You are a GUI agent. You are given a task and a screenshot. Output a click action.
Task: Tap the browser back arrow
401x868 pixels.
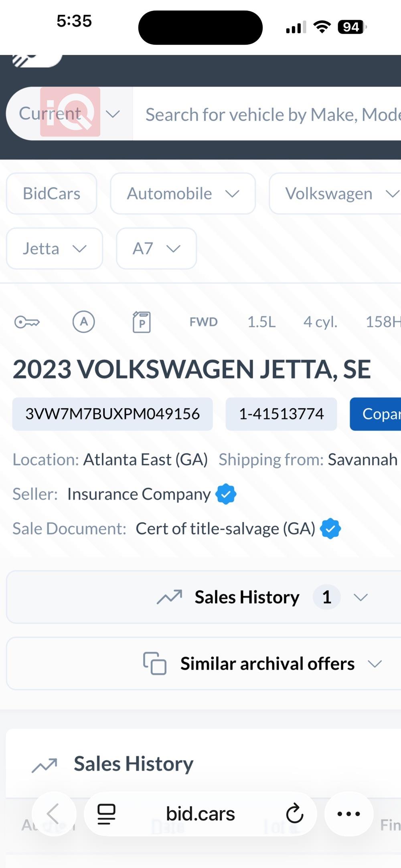tap(54, 814)
